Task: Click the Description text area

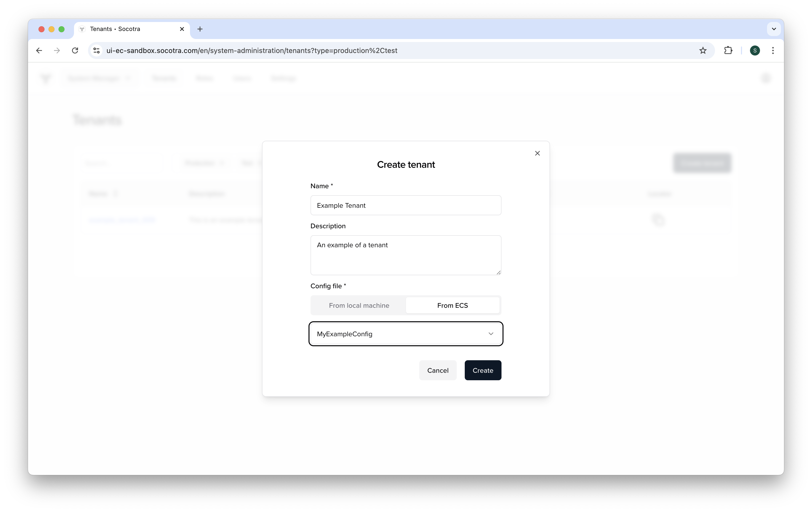Action: [x=406, y=255]
